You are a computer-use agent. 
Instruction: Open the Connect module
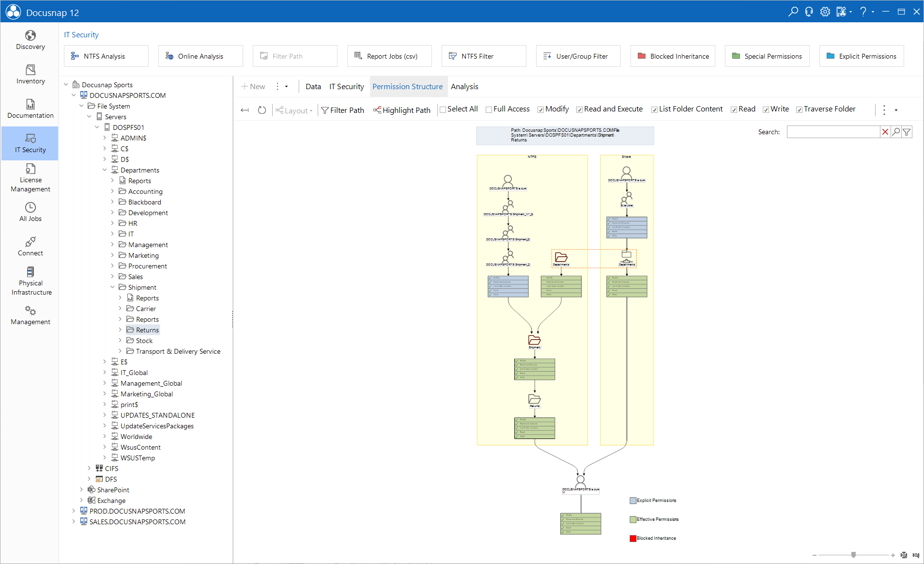point(30,247)
